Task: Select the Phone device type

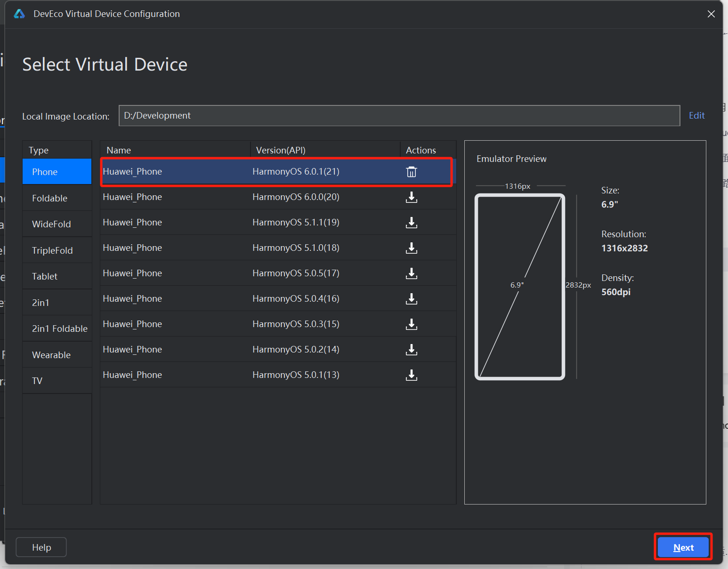Action: coord(57,172)
